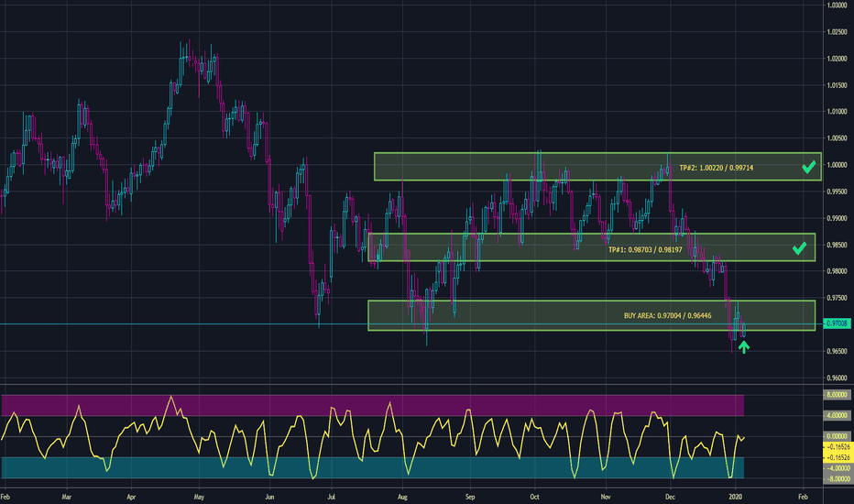Click the 1.01000 price axis label
This screenshot has width=854, height=504.
838,112
